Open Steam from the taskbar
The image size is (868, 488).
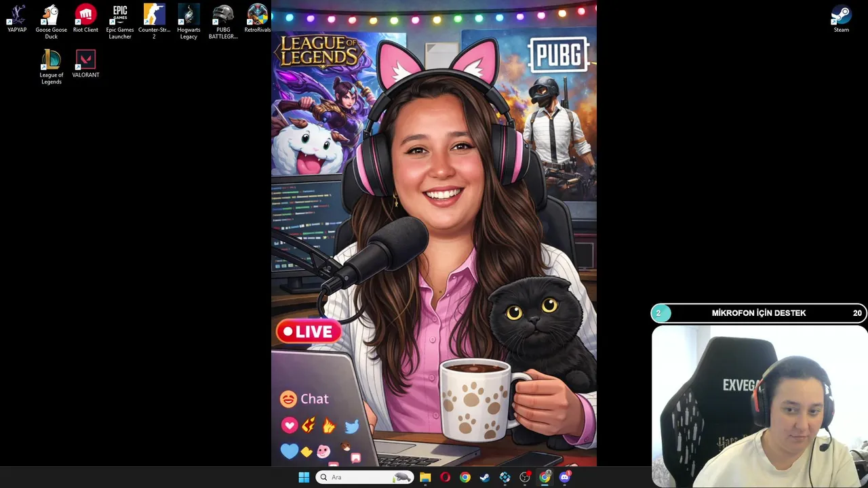(485, 477)
